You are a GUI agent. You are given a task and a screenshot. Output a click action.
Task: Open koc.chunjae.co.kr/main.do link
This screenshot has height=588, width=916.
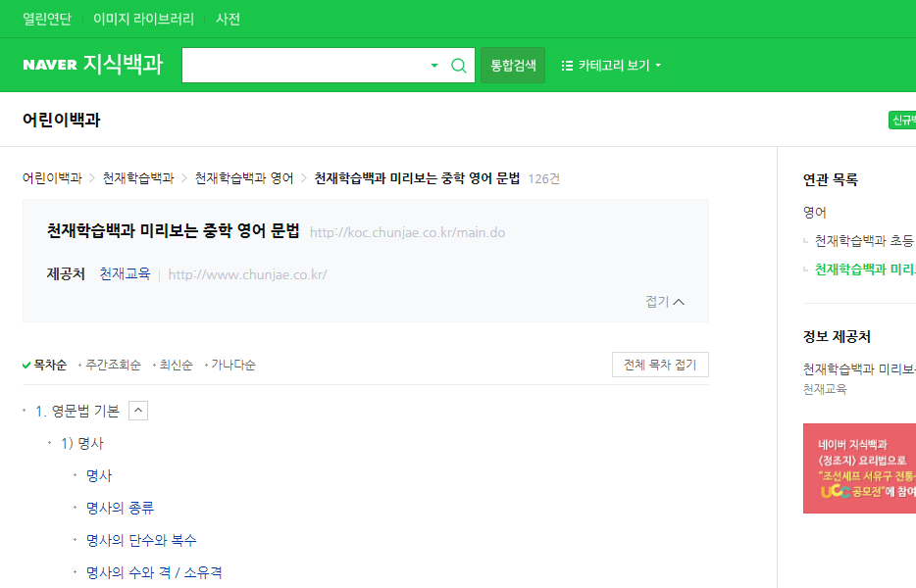407,232
